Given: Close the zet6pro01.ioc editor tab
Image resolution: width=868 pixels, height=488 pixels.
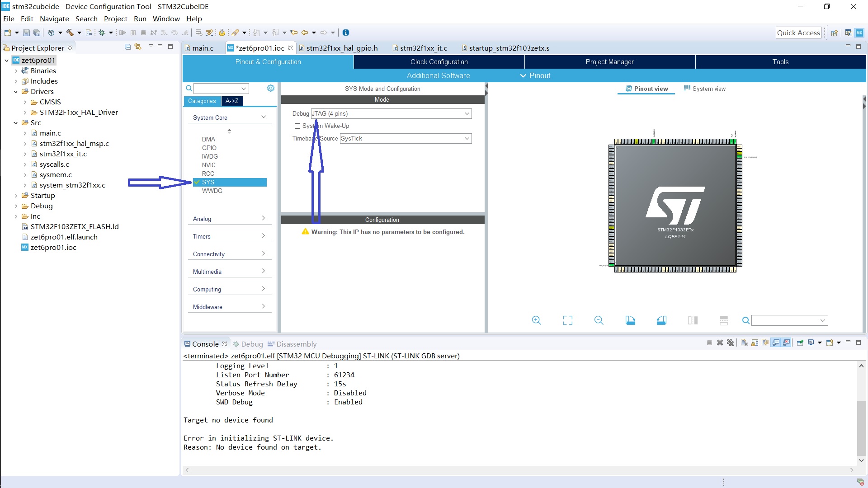Looking at the screenshot, I should (290, 48).
